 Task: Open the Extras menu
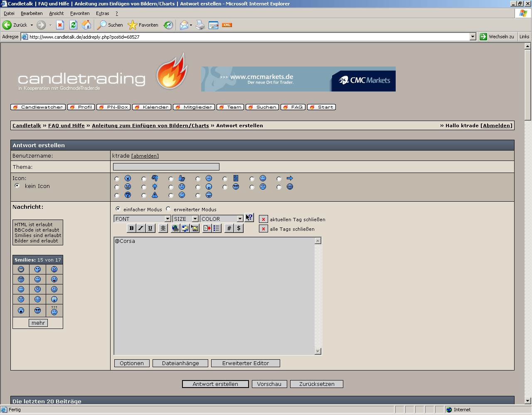102,13
